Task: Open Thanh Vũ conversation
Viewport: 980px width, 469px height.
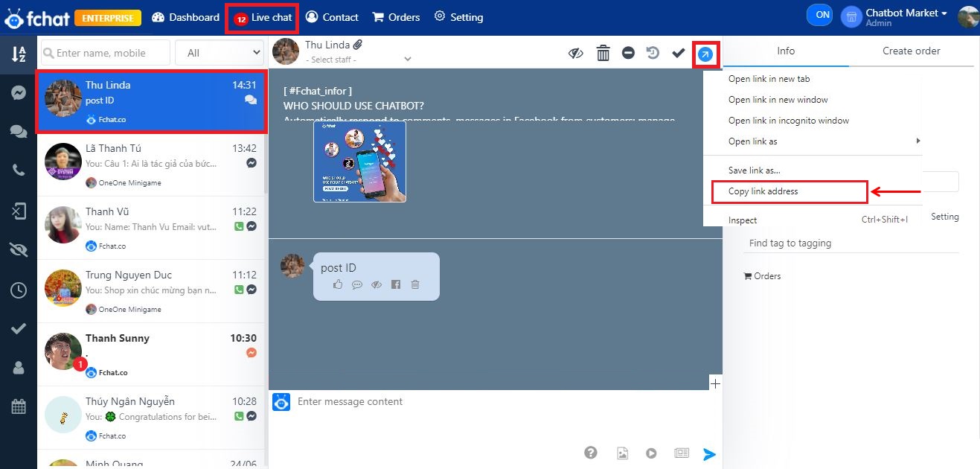Action: click(x=151, y=228)
